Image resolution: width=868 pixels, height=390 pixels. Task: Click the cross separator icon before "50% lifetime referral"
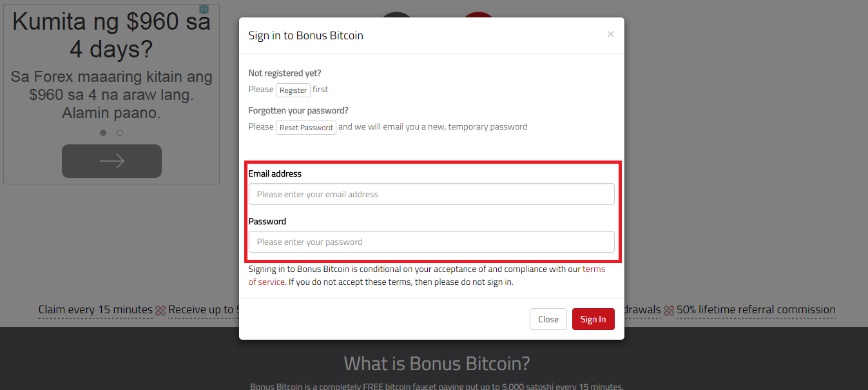[x=669, y=311]
